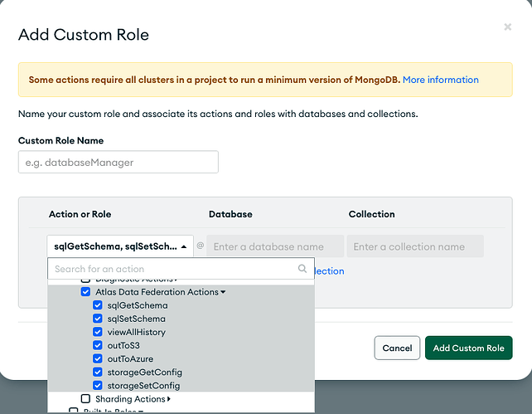Close the Add Custom Role dialog
This screenshot has width=532, height=414.
507,27
